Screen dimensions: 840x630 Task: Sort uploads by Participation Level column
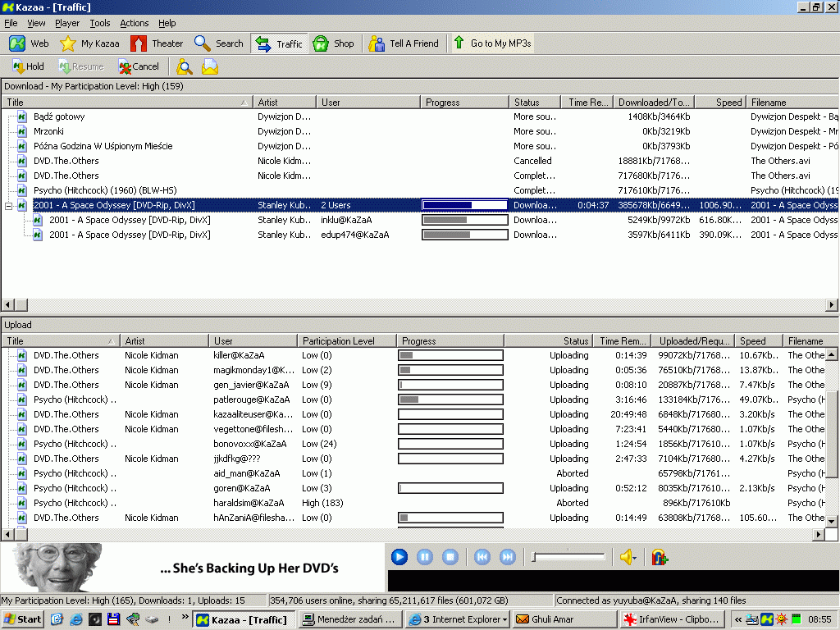click(x=347, y=341)
